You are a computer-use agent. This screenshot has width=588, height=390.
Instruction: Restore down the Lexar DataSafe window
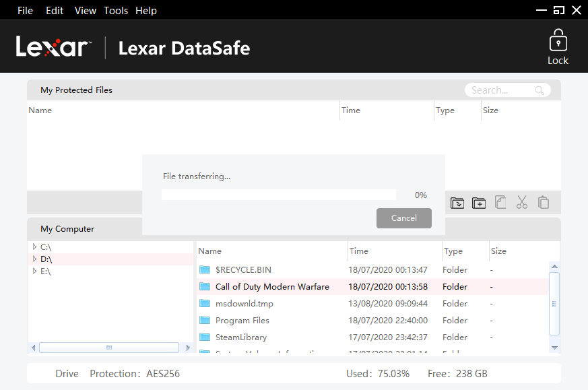click(x=559, y=11)
